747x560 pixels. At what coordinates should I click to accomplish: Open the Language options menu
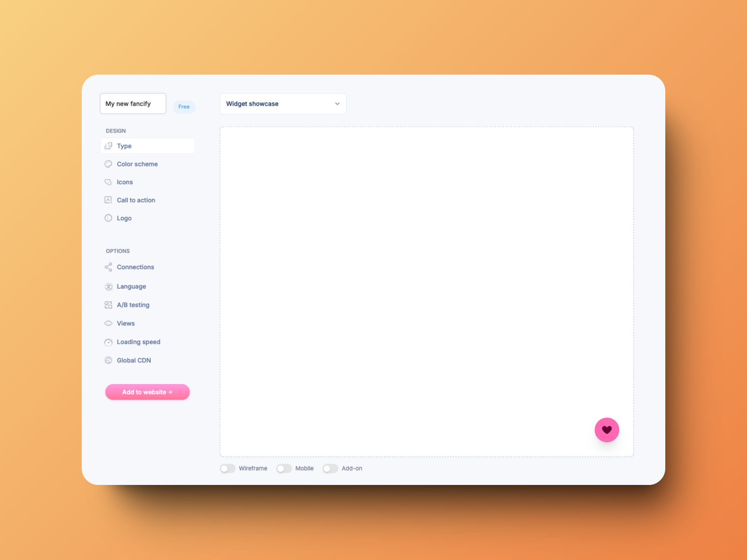pos(131,287)
